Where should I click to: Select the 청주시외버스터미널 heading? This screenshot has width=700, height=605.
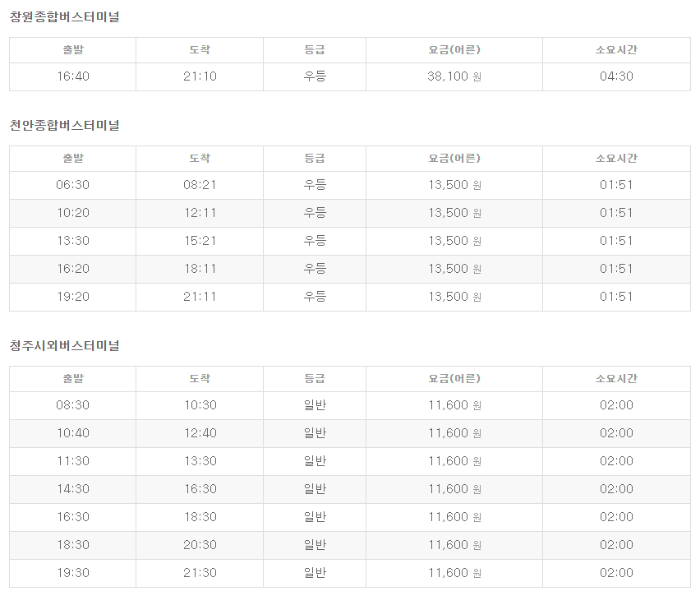point(65,345)
